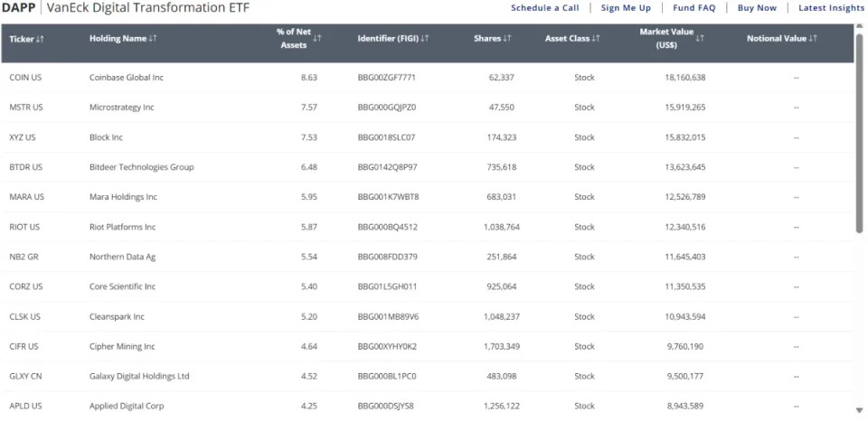Viewport: 868px width, 421px height.
Task: Click market value 12,526,789
Action: pyautogui.click(x=684, y=197)
